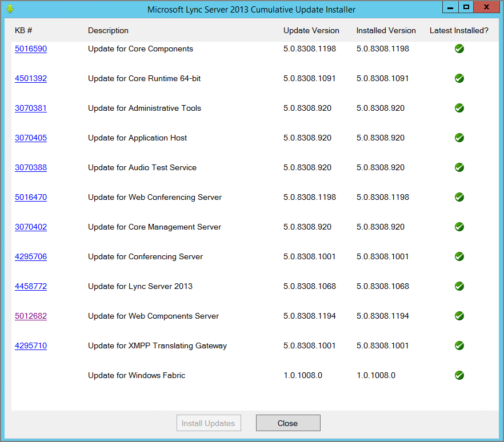Screen dimensions: 504x442
Task: Click green checkmark for Lync Server 2013
Action: pos(459,286)
